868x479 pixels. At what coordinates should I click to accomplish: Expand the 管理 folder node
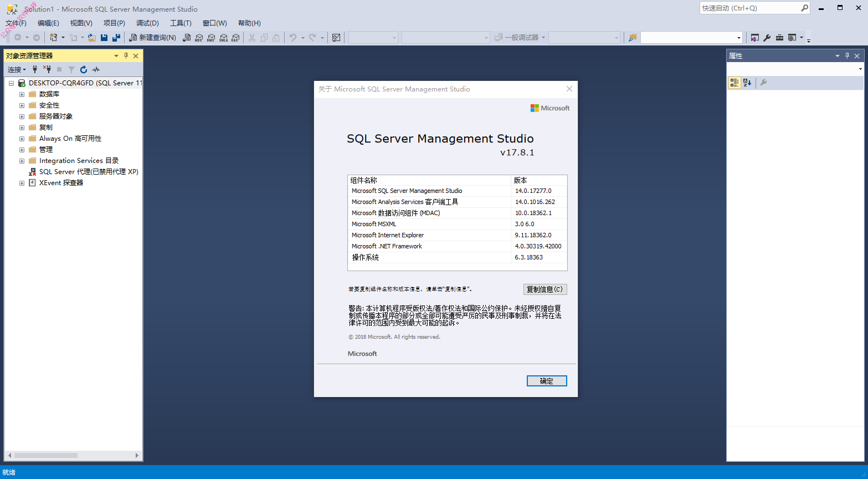(x=22, y=150)
